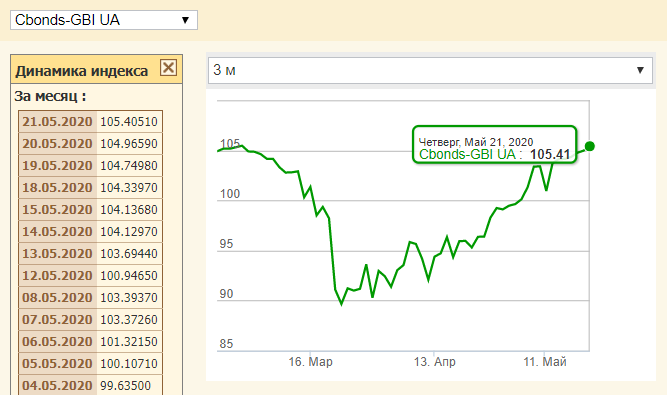The height and width of the screenshot is (395, 668).
Task: Select the 21.05.2020 row in the table
Action: click(90, 122)
